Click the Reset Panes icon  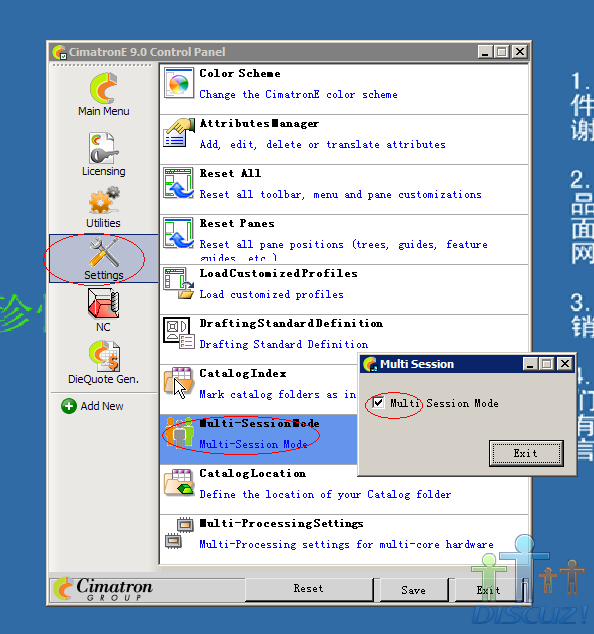click(178, 233)
